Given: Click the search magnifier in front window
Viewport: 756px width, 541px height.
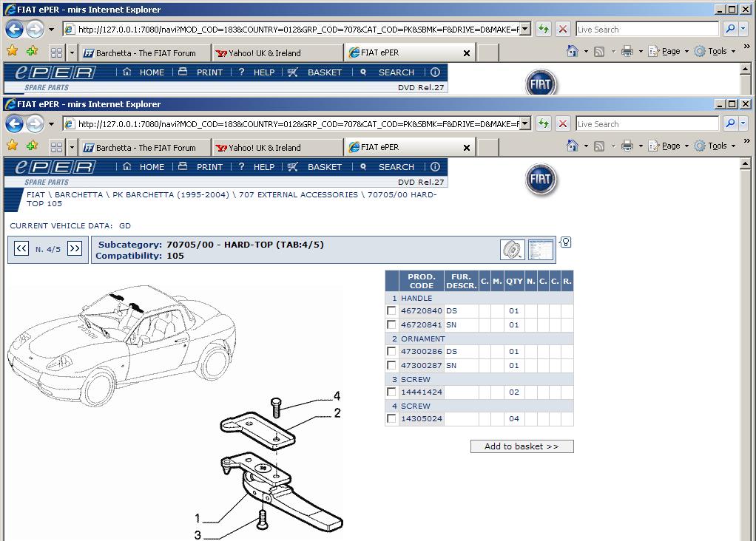Looking at the screenshot, I should [x=730, y=124].
